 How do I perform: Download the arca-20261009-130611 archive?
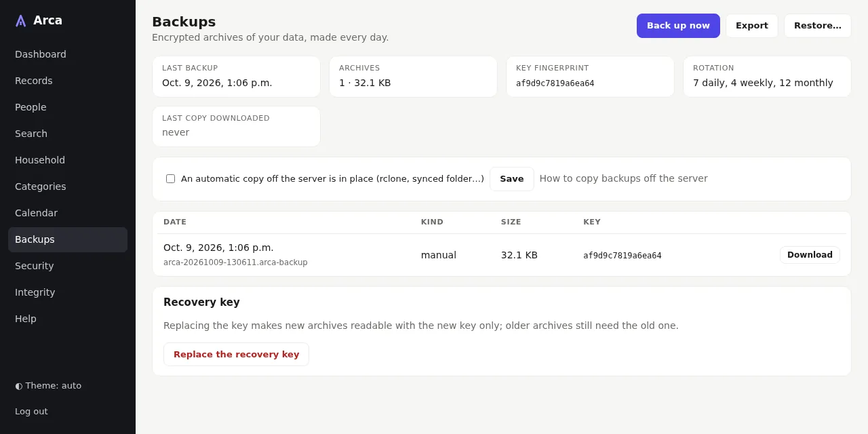810,255
